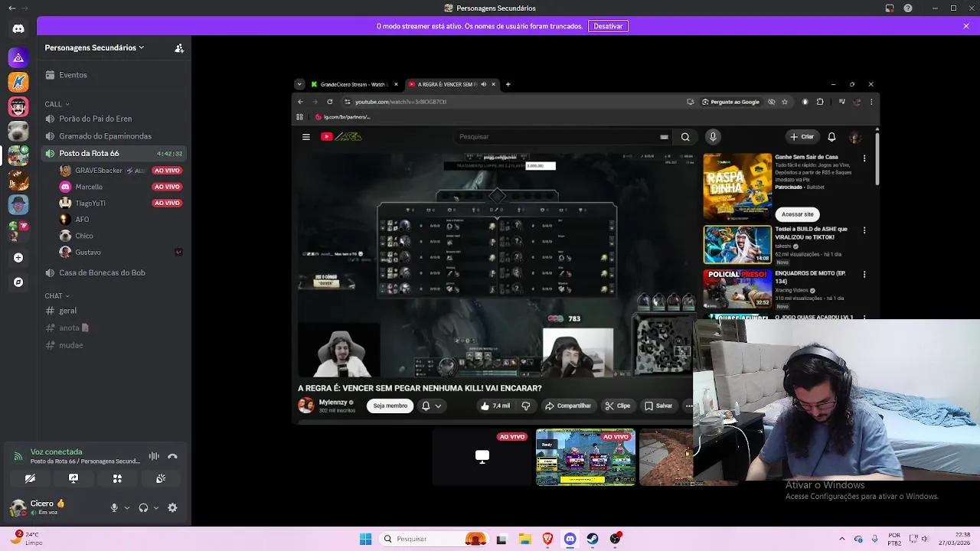Image resolution: width=980 pixels, height=551 pixels.
Task: Open the anota text channel
Action: [115, 328]
